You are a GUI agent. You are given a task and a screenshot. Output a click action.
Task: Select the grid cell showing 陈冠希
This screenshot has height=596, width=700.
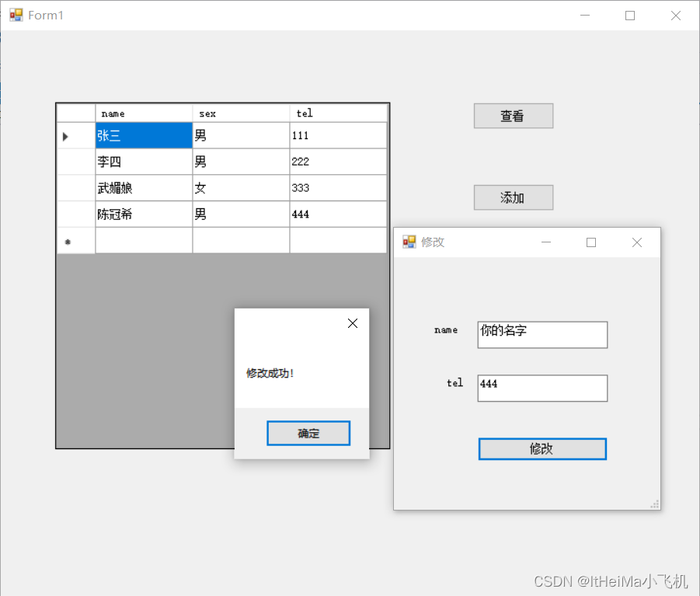143,214
